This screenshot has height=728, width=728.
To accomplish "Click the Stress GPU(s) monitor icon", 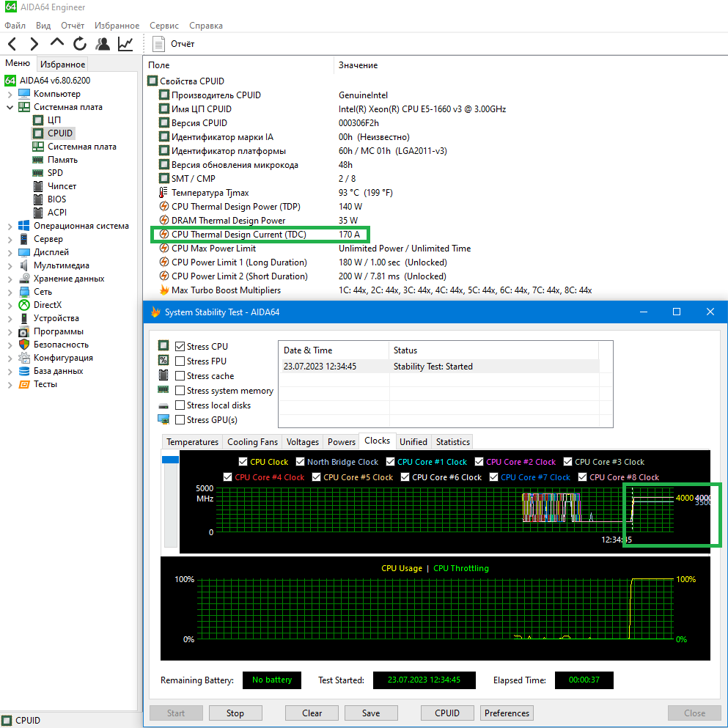I will 163,419.
